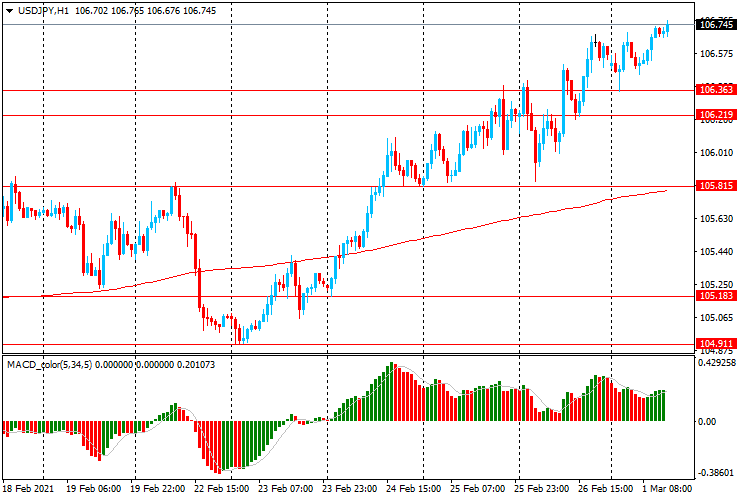Click the 106.010 price axis value
The width and height of the screenshot is (740, 500).
point(716,153)
